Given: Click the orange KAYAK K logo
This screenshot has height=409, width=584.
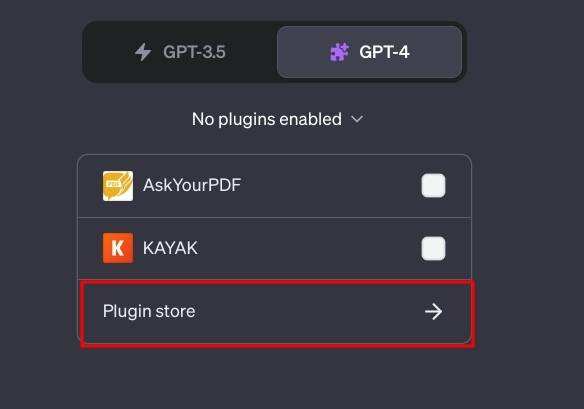Looking at the screenshot, I should tap(118, 248).
